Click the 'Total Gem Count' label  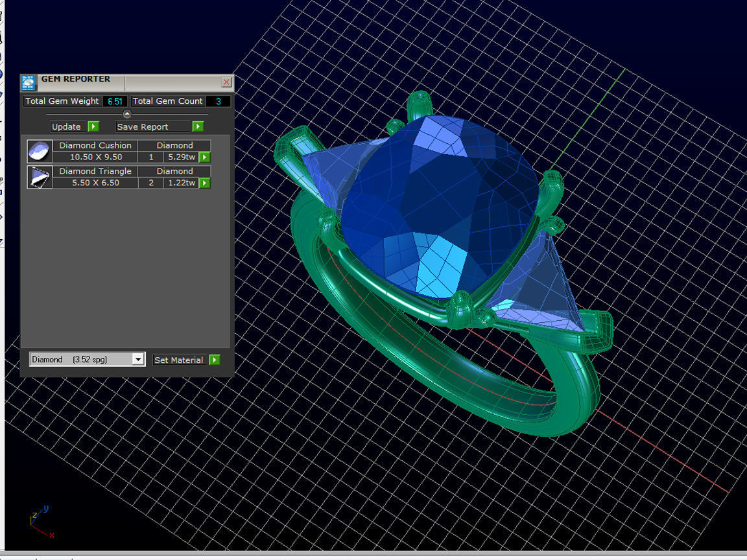168,101
